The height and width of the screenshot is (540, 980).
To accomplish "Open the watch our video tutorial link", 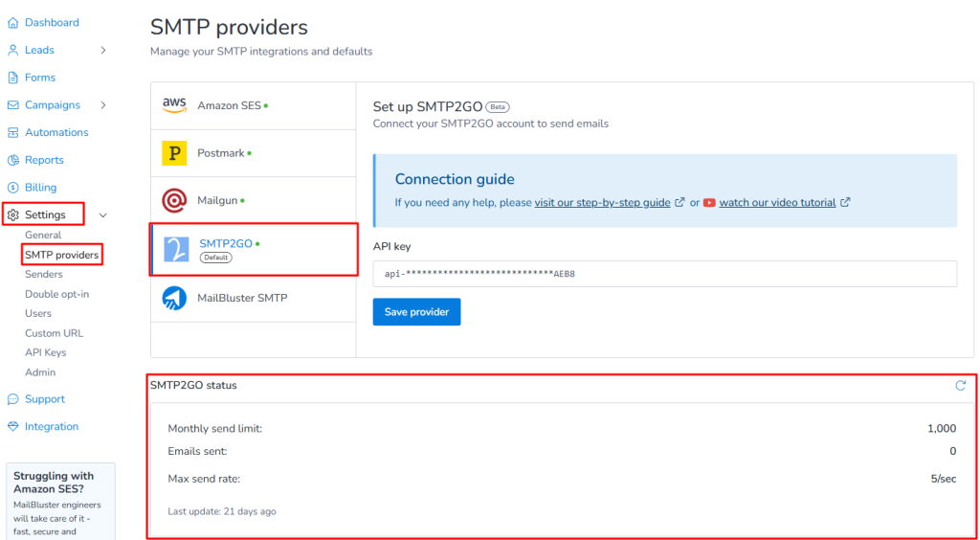I will point(777,203).
